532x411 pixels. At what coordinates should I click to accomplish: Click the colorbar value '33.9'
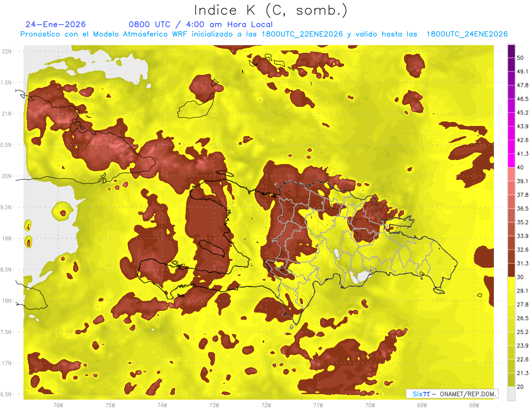coord(523,236)
